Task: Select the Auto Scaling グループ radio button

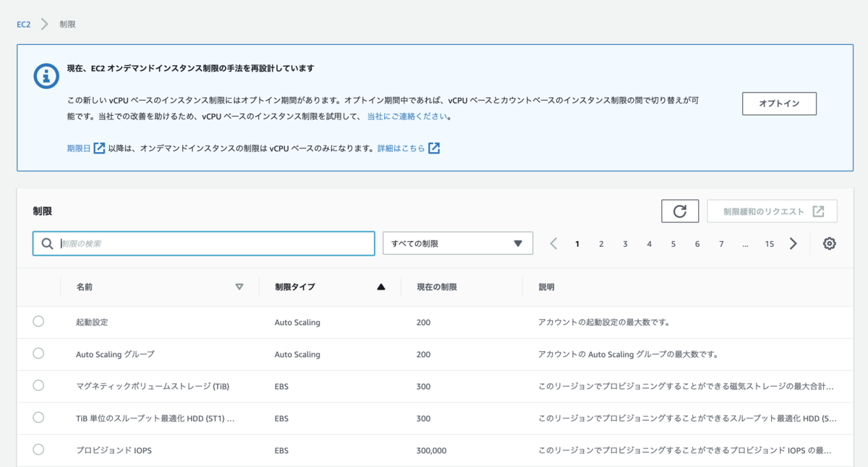Action: click(x=38, y=353)
